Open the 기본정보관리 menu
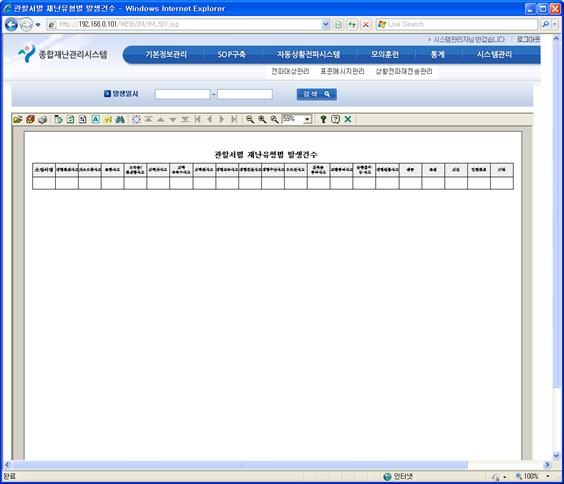564x484 pixels. click(x=166, y=54)
